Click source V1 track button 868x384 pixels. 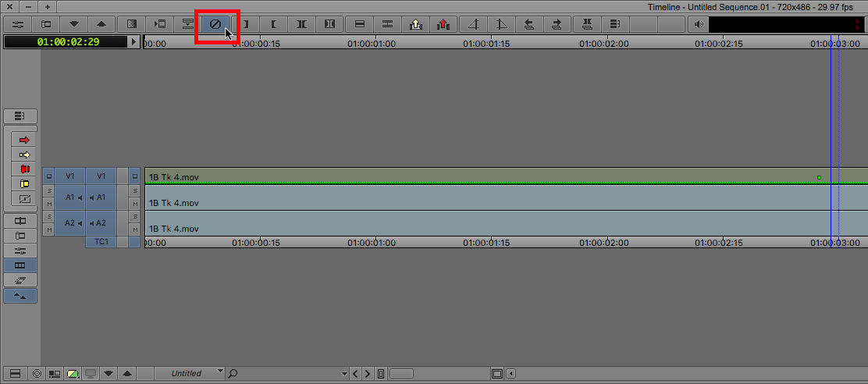click(69, 176)
